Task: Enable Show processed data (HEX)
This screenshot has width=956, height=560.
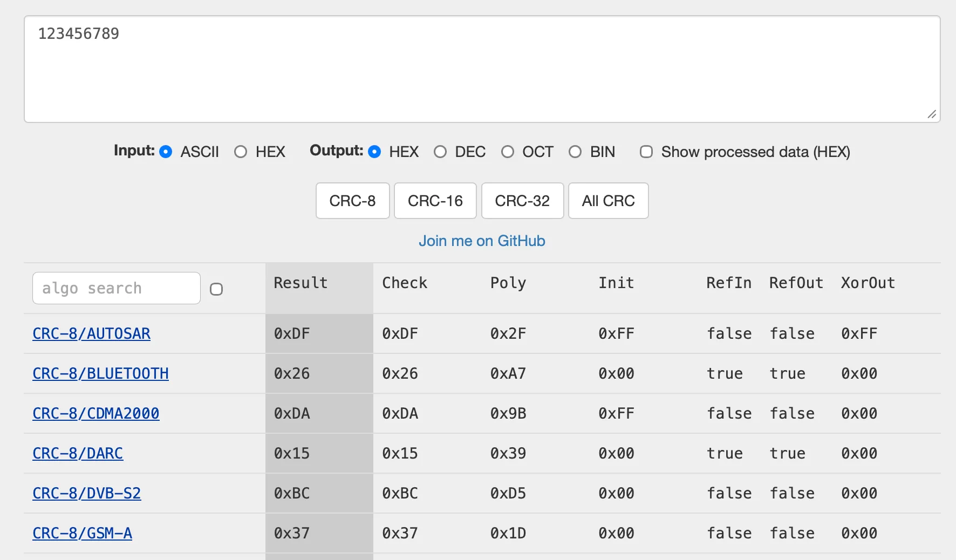Action: click(x=646, y=152)
